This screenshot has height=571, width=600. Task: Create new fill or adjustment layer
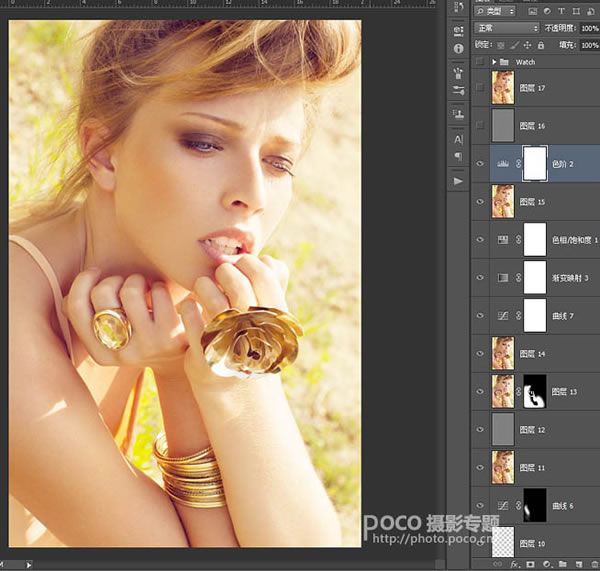pos(547,564)
